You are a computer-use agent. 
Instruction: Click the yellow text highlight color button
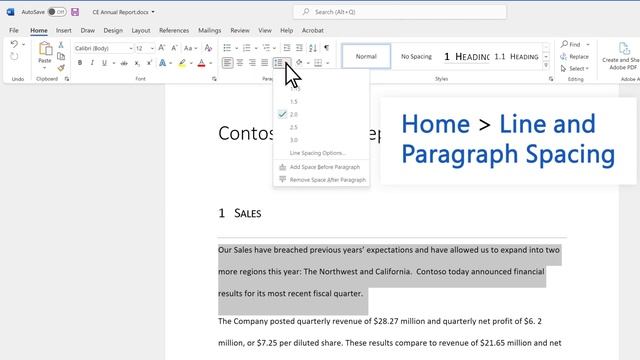[182, 63]
